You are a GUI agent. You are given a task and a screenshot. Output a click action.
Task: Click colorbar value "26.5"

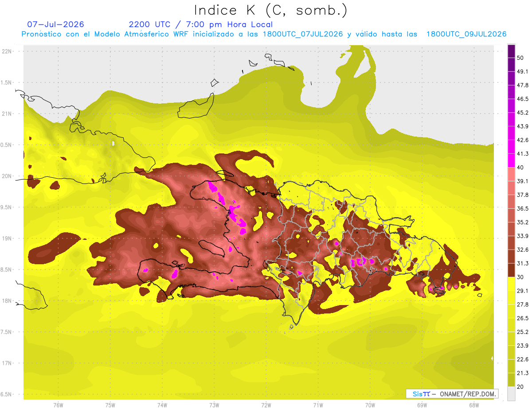pos(522,318)
